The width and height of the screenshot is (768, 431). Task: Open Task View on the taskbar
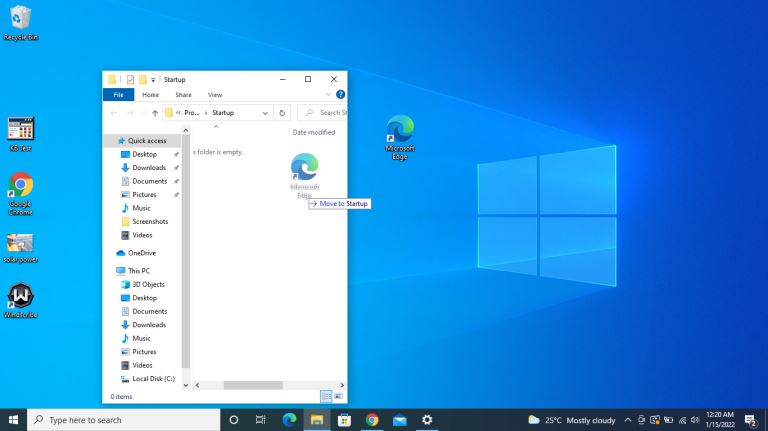tap(261, 420)
